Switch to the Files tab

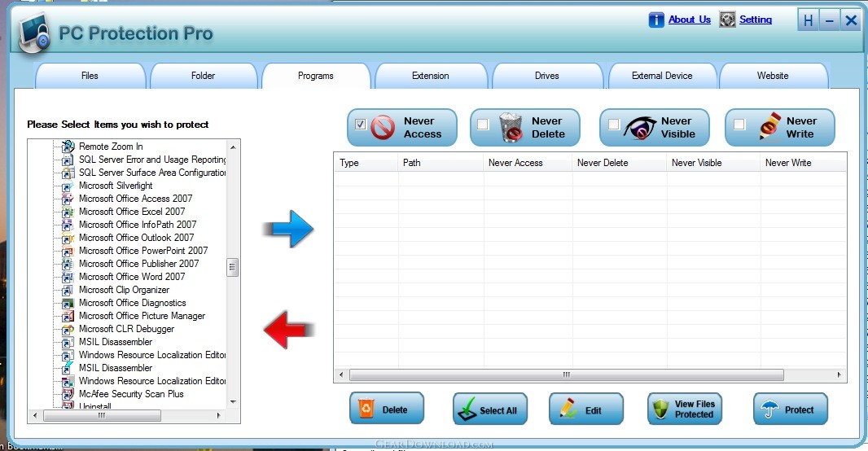[90, 76]
